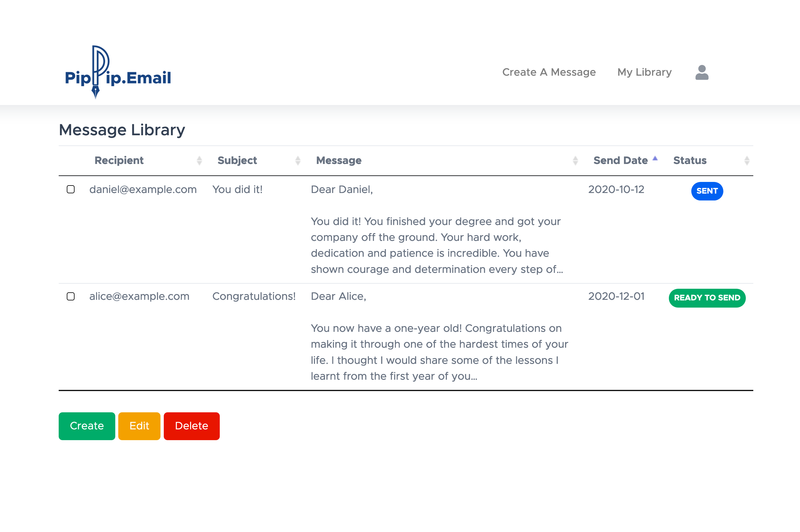Click the 2020-12-01 send date

pyautogui.click(x=616, y=296)
